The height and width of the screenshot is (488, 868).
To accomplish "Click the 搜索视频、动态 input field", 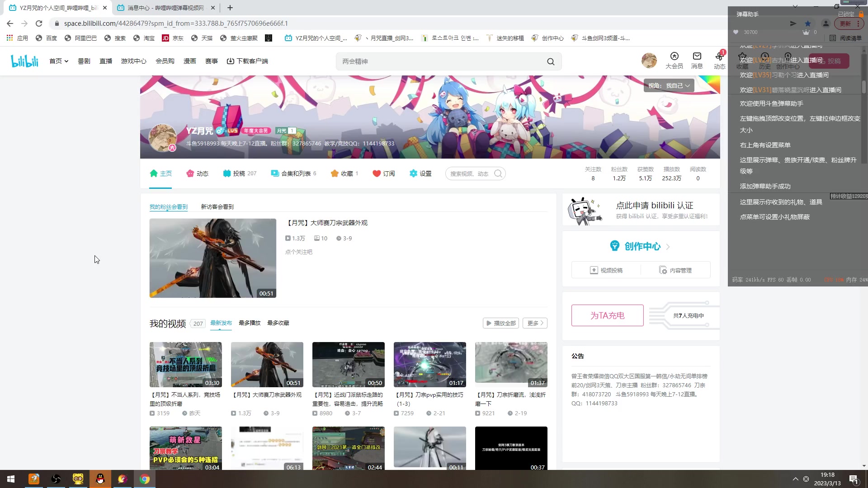I will tap(469, 174).
